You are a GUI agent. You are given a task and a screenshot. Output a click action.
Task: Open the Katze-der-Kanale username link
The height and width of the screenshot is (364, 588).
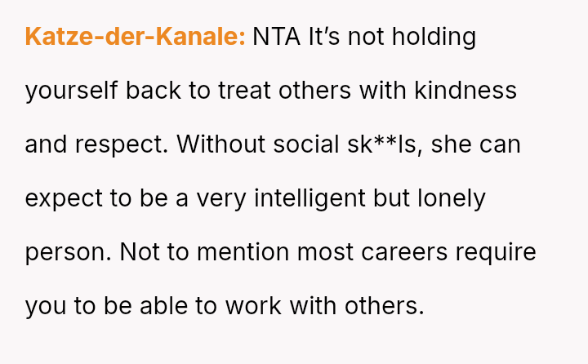point(135,37)
